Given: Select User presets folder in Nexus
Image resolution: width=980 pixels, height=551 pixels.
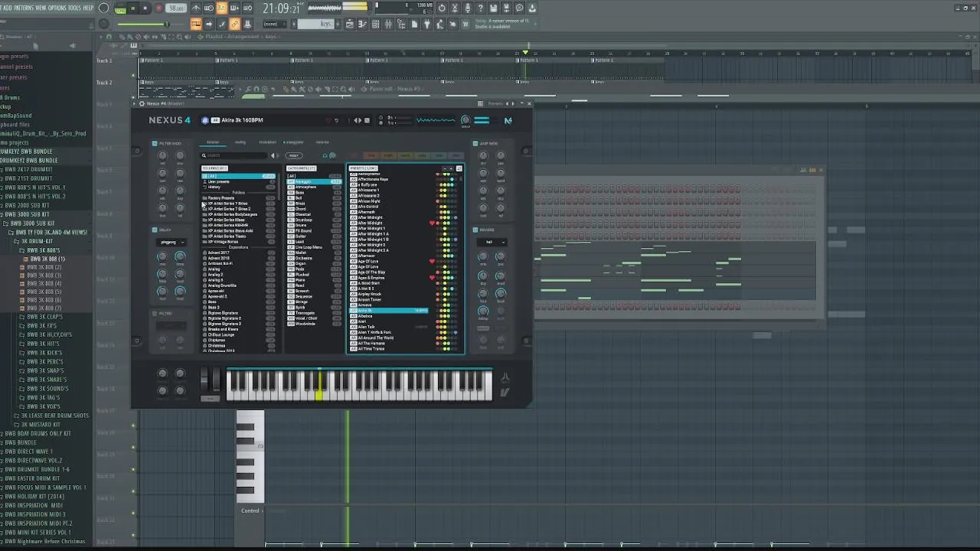Looking at the screenshot, I should click(x=238, y=181).
